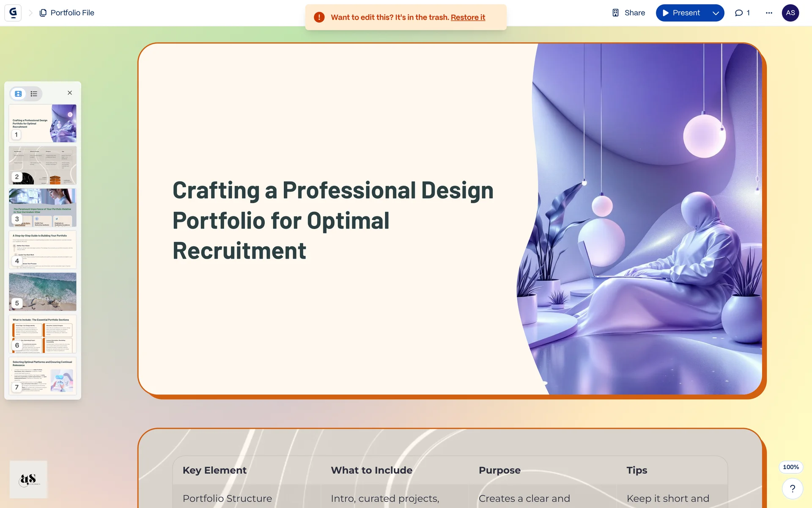812x508 pixels.
Task: Select slide 3 thumbnail in the navigator
Action: click(43, 207)
